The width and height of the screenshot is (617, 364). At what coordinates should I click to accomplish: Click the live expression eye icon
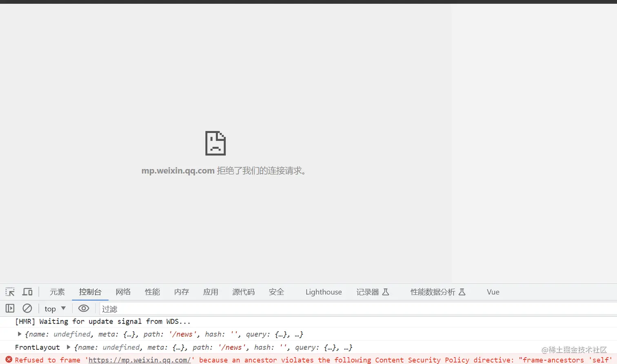coord(84,309)
